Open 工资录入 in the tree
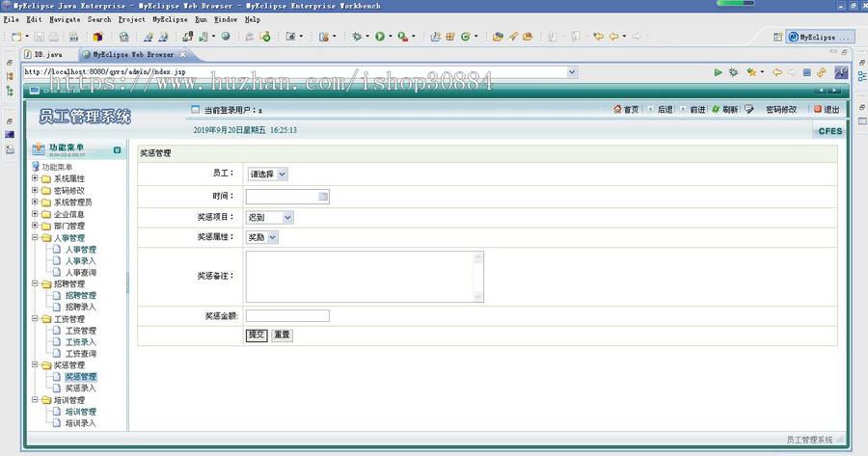Viewport: 868px width, 456px height. tap(80, 342)
